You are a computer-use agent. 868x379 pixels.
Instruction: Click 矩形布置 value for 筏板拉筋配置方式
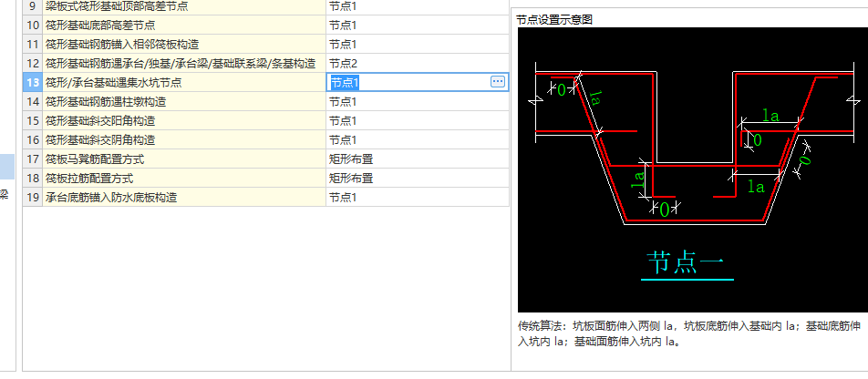click(418, 179)
